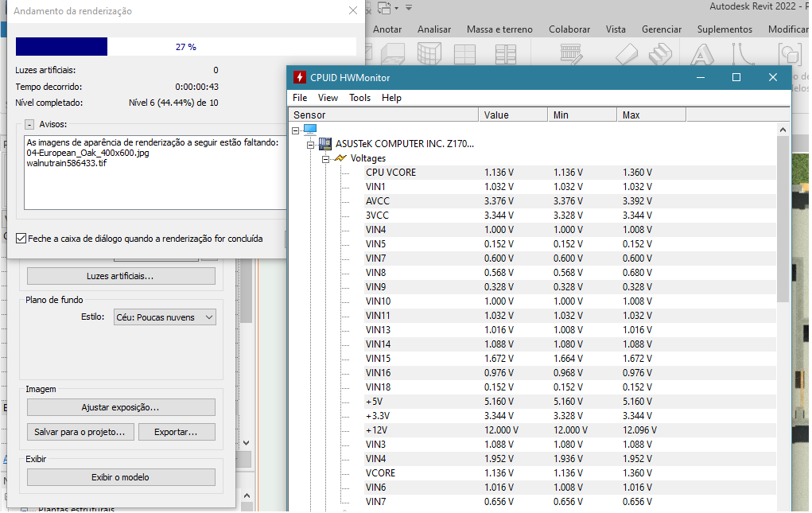Select the Curtain Grid tool icon
This screenshot has width=812, height=513.
464,54
